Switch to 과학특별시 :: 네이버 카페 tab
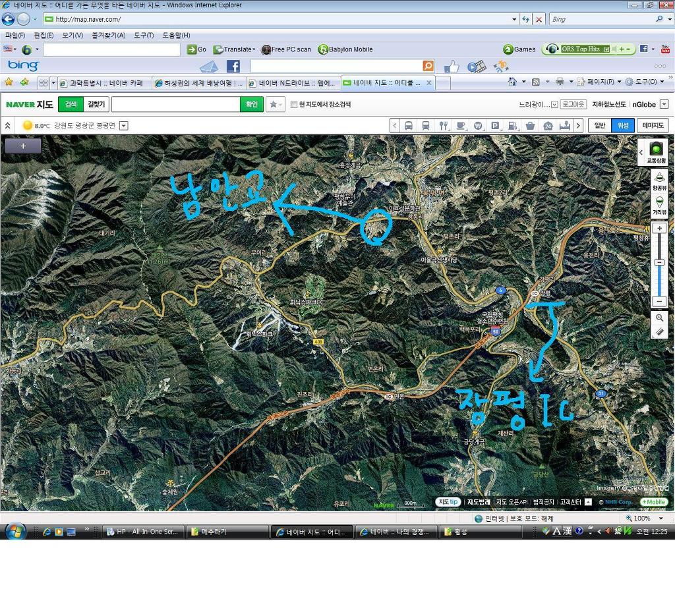Screen dimensions: 675x616 point(105,83)
